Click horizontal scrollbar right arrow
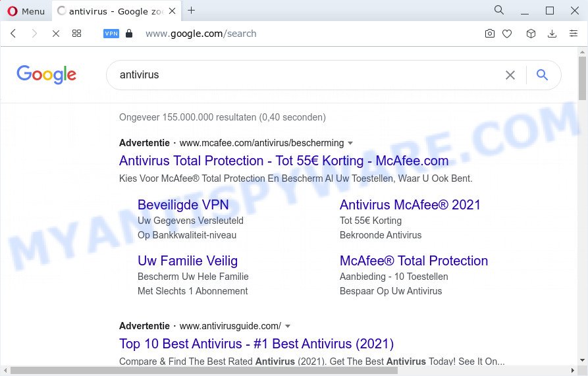Viewport: 588px width, 376px height. pos(573,370)
